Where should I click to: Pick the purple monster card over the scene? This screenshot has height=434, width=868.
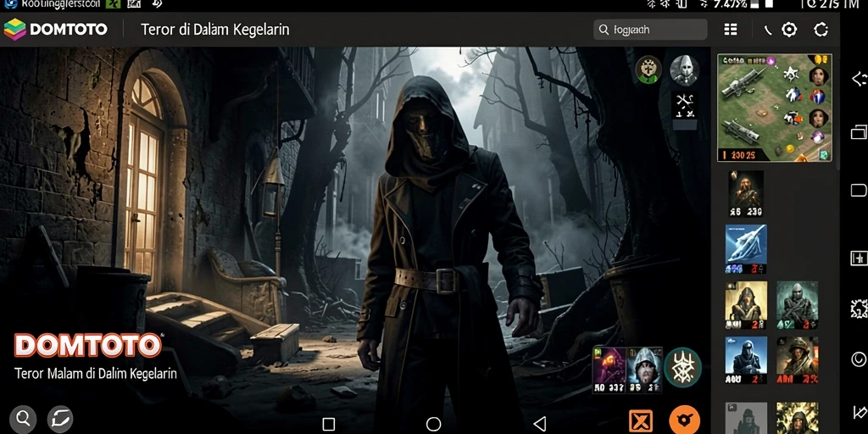pyautogui.click(x=609, y=370)
